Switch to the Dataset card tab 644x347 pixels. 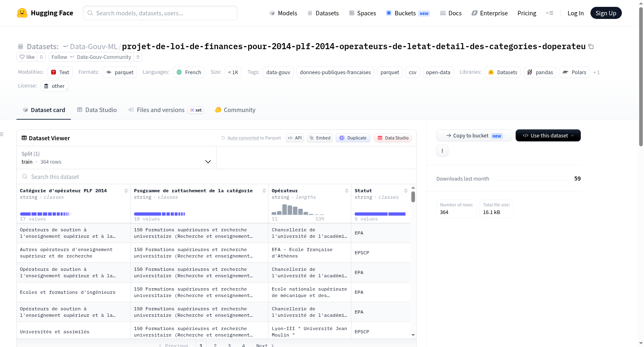point(44,110)
